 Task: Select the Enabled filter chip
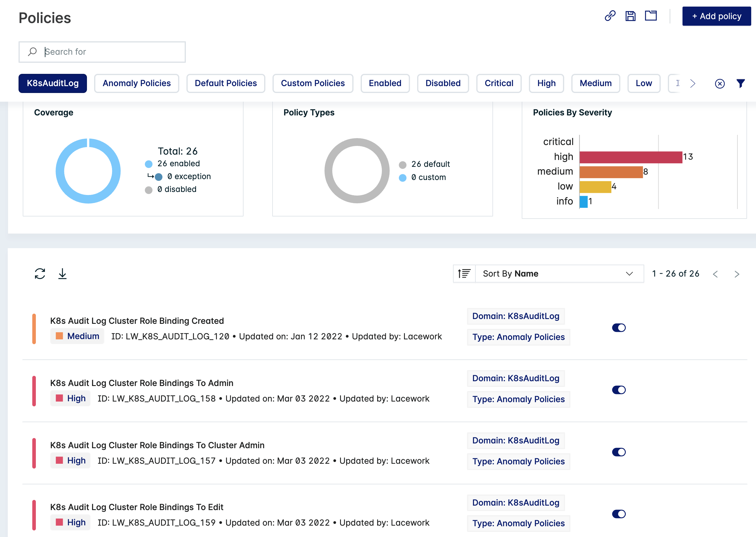[x=385, y=83]
